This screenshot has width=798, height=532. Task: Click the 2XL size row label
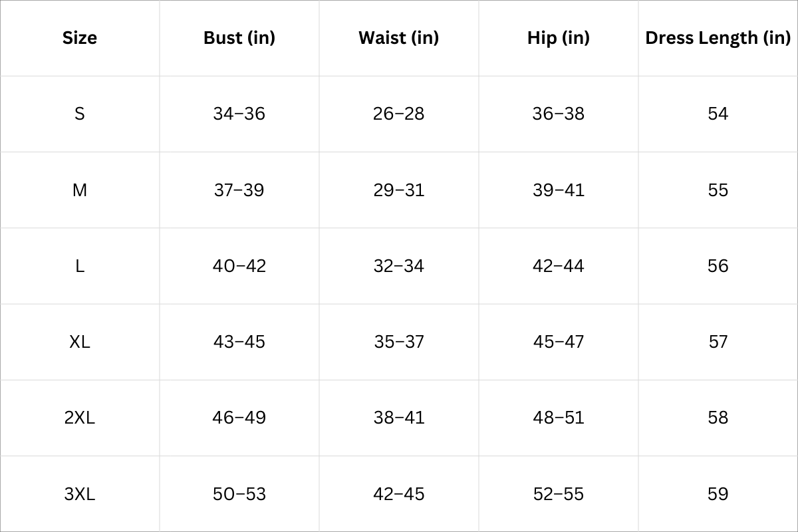(80, 418)
